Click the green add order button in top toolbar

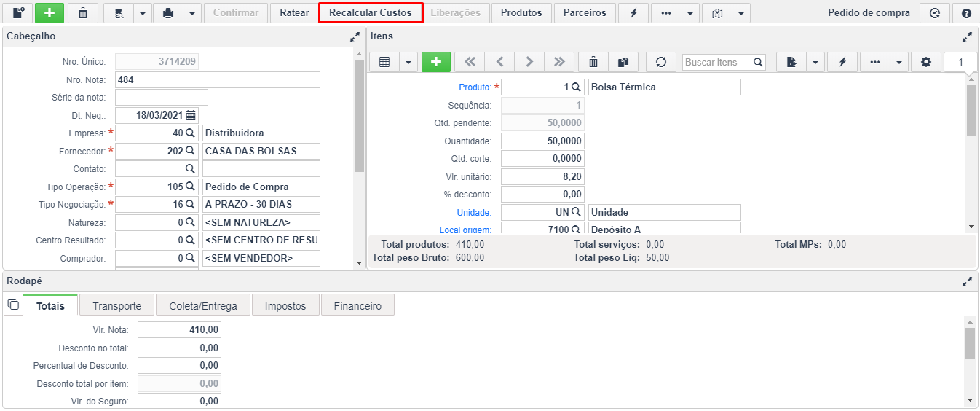[x=50, y=13]
